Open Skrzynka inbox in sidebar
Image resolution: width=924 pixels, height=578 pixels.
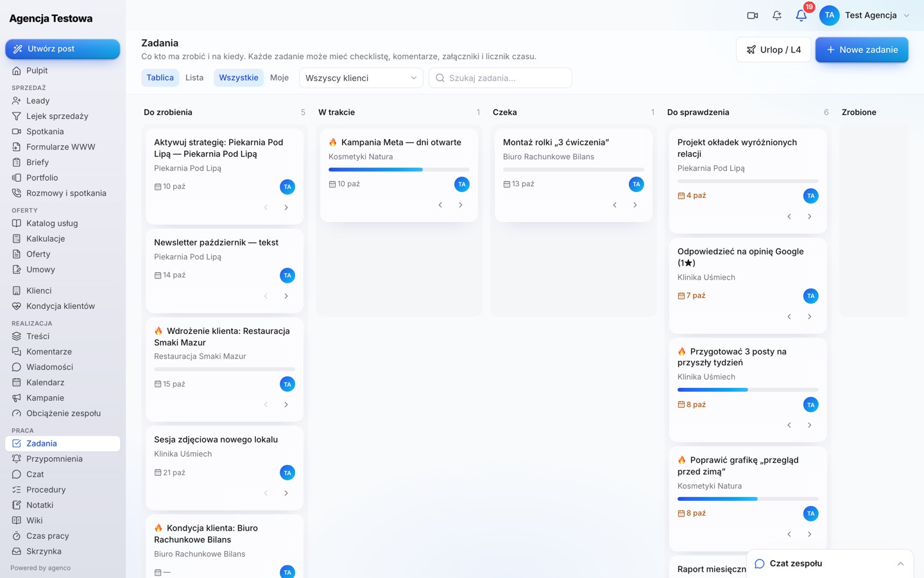click(63, 552)
